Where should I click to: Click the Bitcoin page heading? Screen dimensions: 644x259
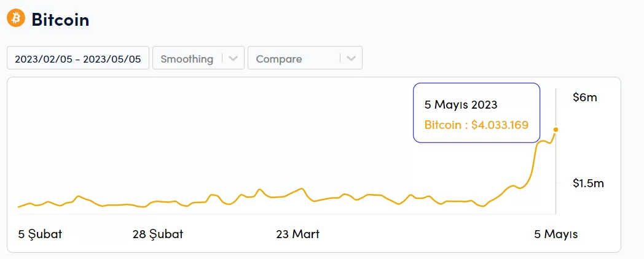tap(60, 19)
